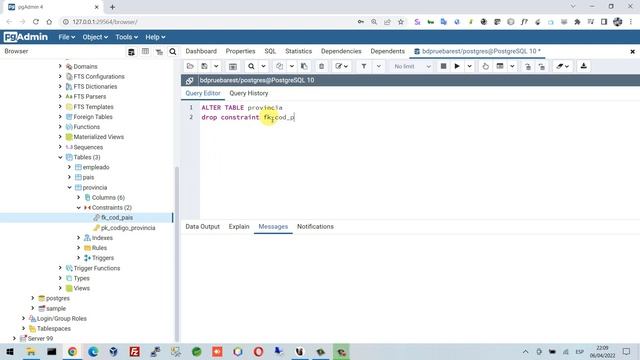Open the Edit pencil dropdown
Screen dimensions: 640x360
tap(341, 66)
